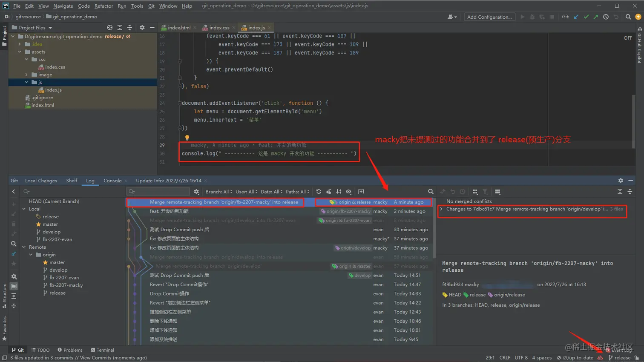Click Expand All icon in Project panel header
The height and width of the screenshot is (362, 644).
coord(120,28)
